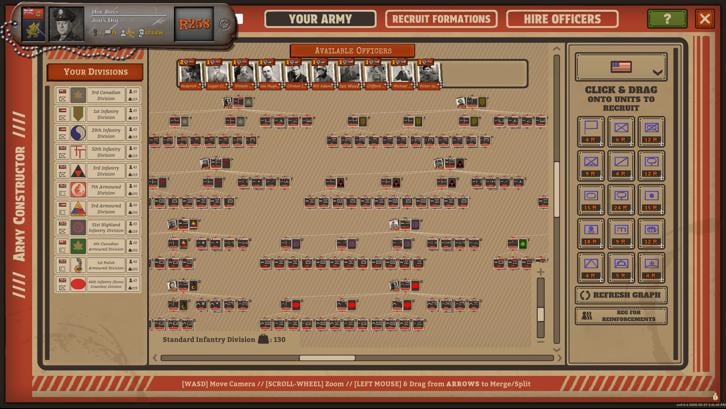Click the 29th Infantry blue-grey yin-yang emblem
This screenshot has height=409, width=726.
78,133
